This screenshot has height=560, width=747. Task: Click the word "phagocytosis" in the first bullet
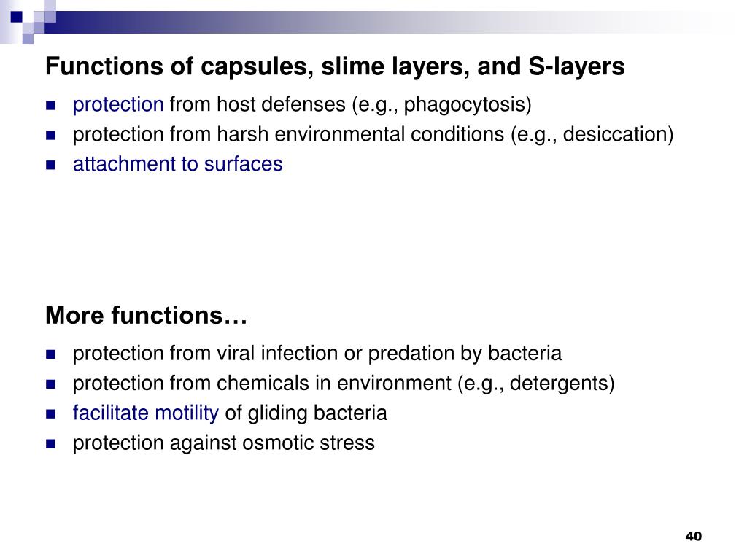(465, 105)
